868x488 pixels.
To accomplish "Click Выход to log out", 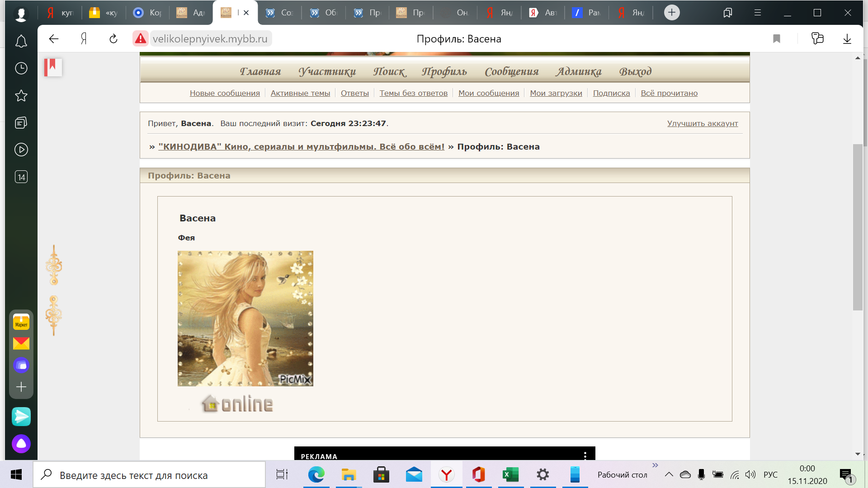I will coord(636,71).
